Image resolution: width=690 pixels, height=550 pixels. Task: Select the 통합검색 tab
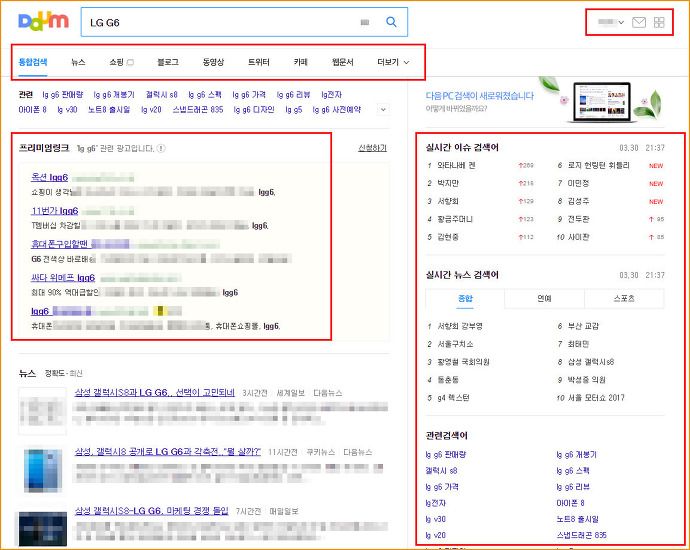tap(33, 62)
